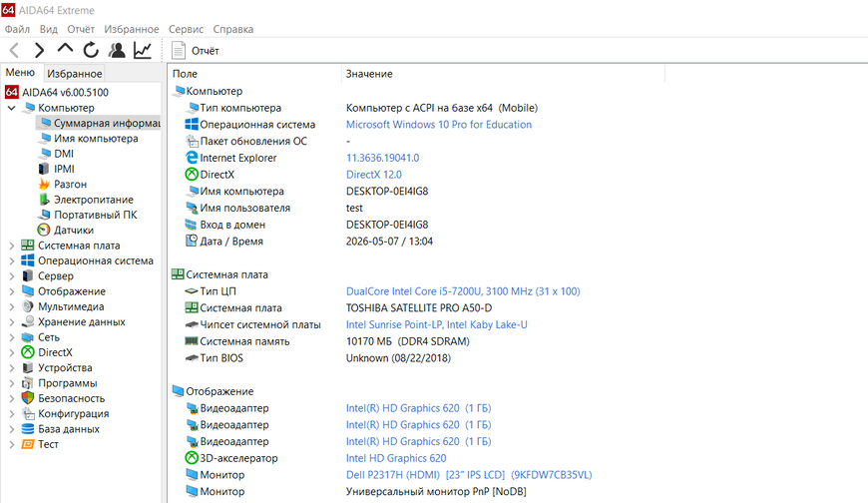The width and height of the screenshot is (868, 503).
Task: Click the Тест benchmark icon
Action: [28, 444]
